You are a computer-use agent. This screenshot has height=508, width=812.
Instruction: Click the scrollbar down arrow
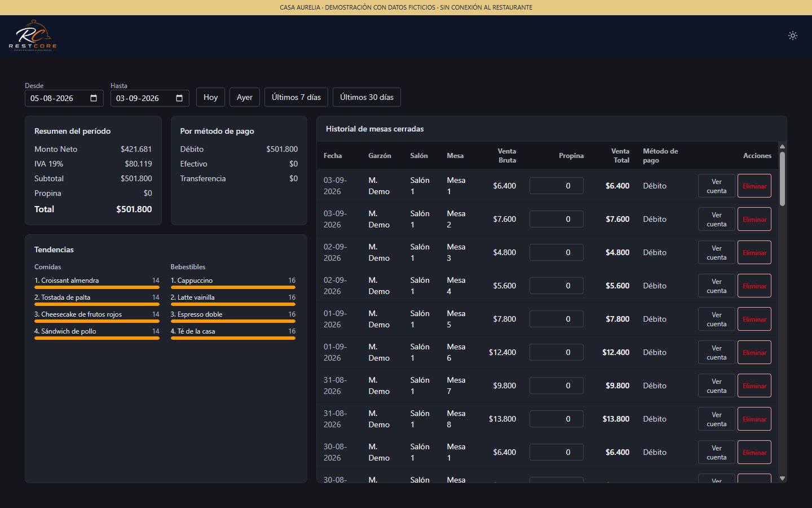[x=782, y=478]
